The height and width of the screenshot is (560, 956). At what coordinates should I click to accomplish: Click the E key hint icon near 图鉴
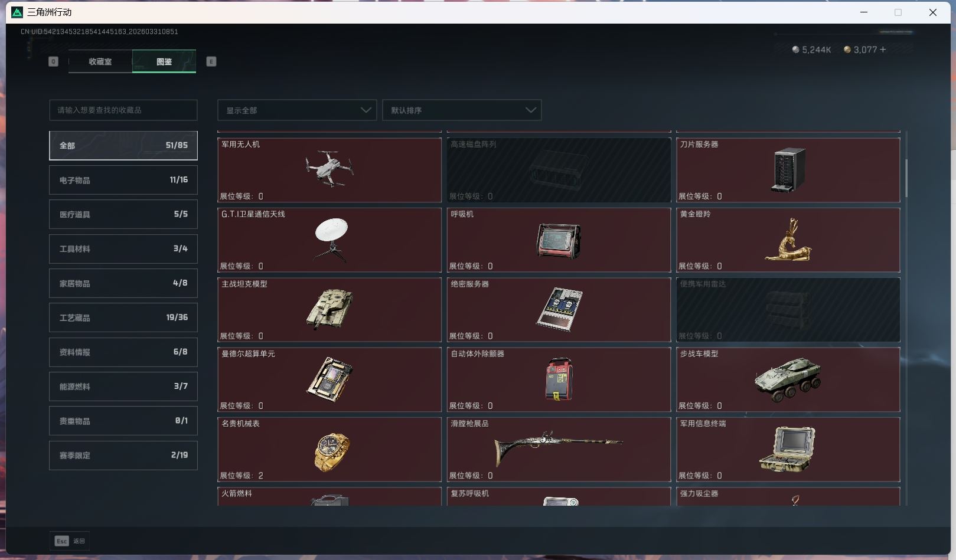pos(211,61)
